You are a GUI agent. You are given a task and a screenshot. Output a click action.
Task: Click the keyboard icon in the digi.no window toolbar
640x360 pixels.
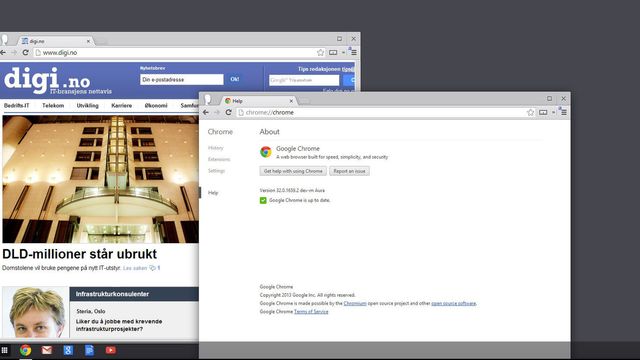pyautogui.click(x=333, y=52)
